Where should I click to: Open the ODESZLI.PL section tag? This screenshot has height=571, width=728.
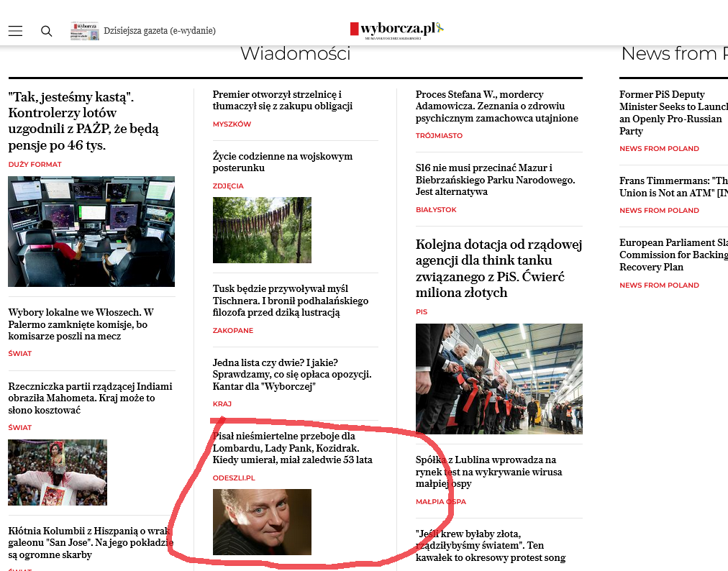[x=234, y=478]
